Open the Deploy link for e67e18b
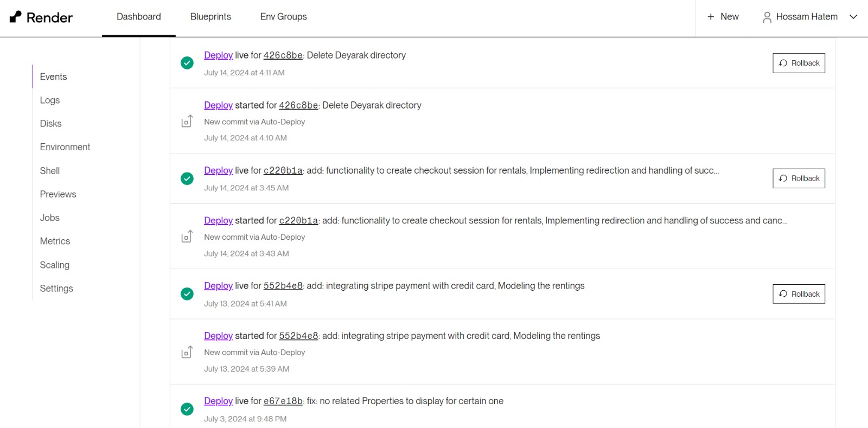 pyautogui.click(x=218, y=401)
